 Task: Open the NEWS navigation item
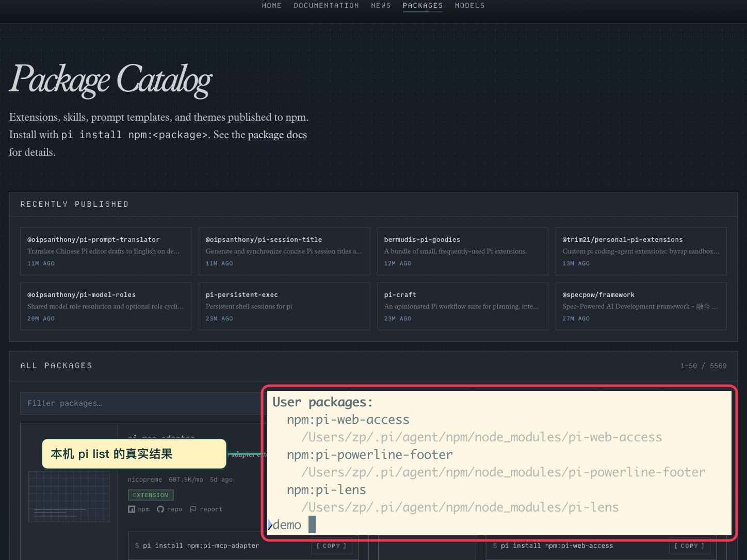click(381, 6)
